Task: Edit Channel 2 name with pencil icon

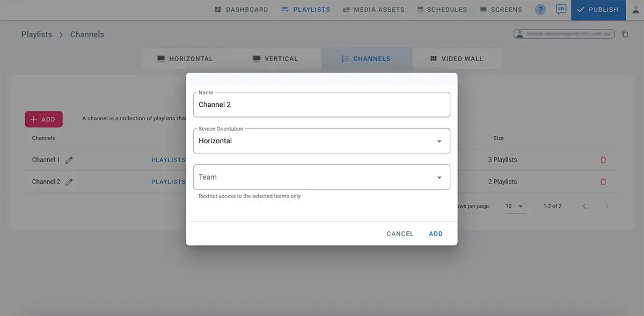Action: click(69, 182)
